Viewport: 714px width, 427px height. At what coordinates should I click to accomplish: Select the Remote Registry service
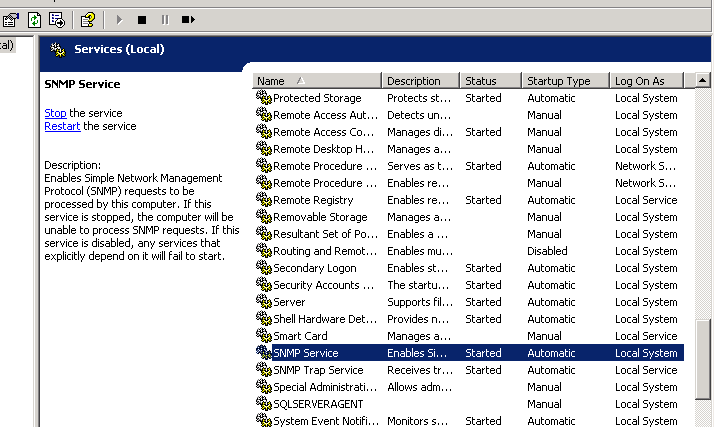313,200
